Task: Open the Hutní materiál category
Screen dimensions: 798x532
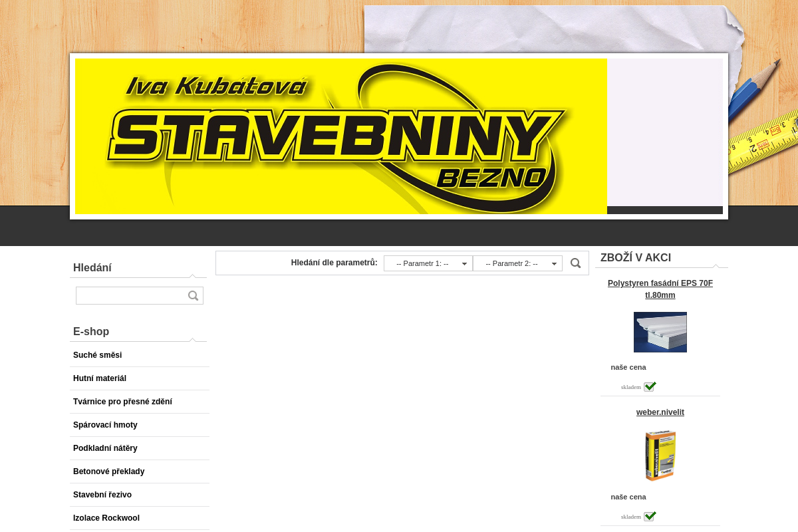Action: tap(100, 378)
